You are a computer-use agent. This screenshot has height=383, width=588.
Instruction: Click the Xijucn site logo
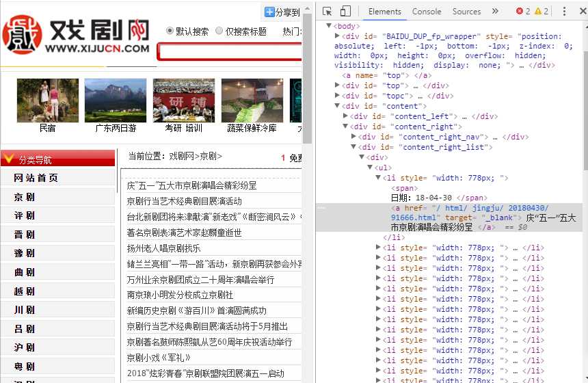(76, 35)
